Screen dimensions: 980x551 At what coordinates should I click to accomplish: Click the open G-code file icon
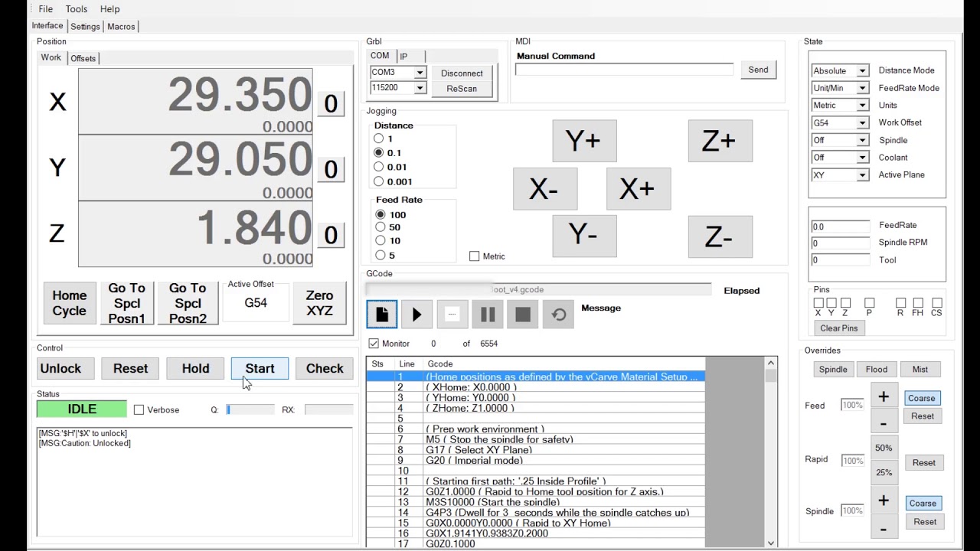coord(381,315)
